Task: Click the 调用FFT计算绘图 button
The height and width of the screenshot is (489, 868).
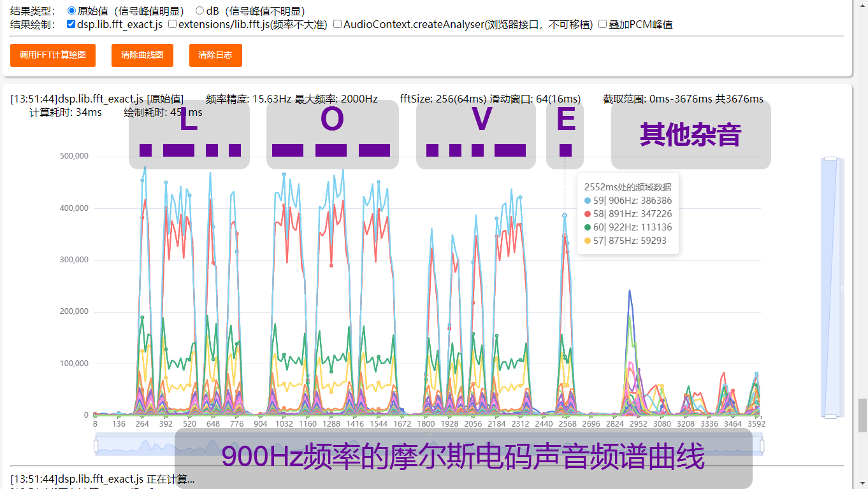Action: 53,55
